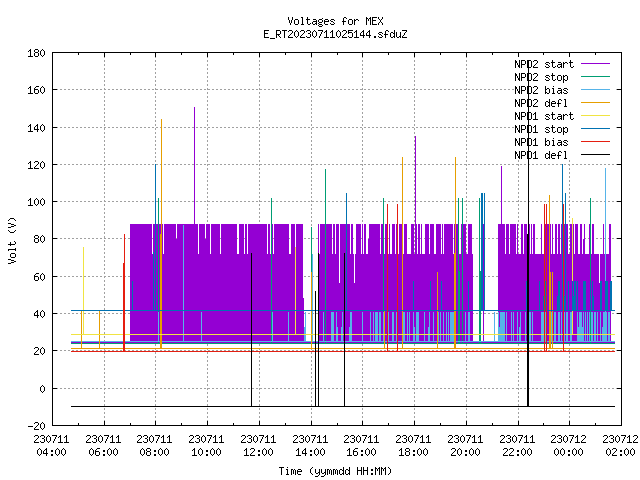The image size is (640, 480).
Task: Click the y-axis value 60
Action: [39, 277]
